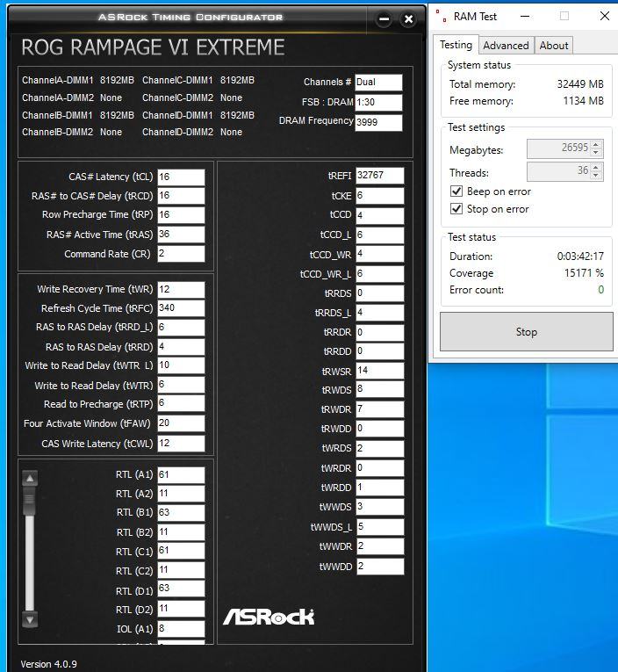
Task: Click the CAS# Latency (tCL) value field
Action: point(181,177)
